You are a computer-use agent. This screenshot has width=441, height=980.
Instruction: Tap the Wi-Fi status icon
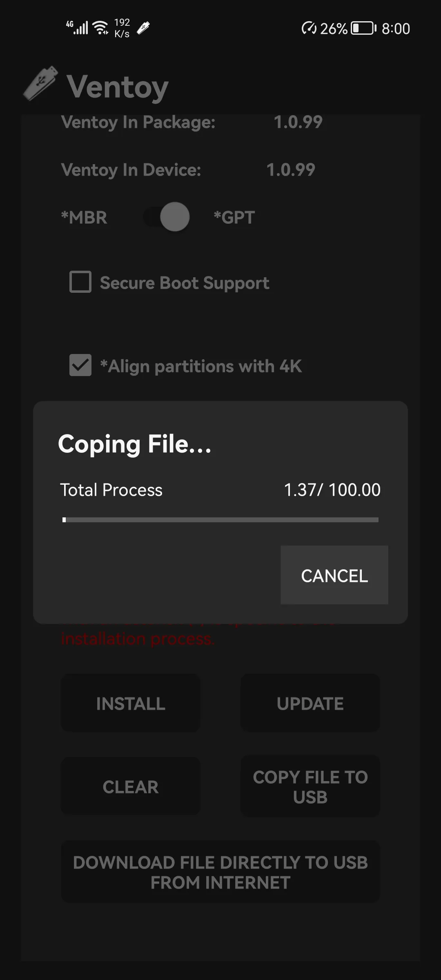pos(100,28)
